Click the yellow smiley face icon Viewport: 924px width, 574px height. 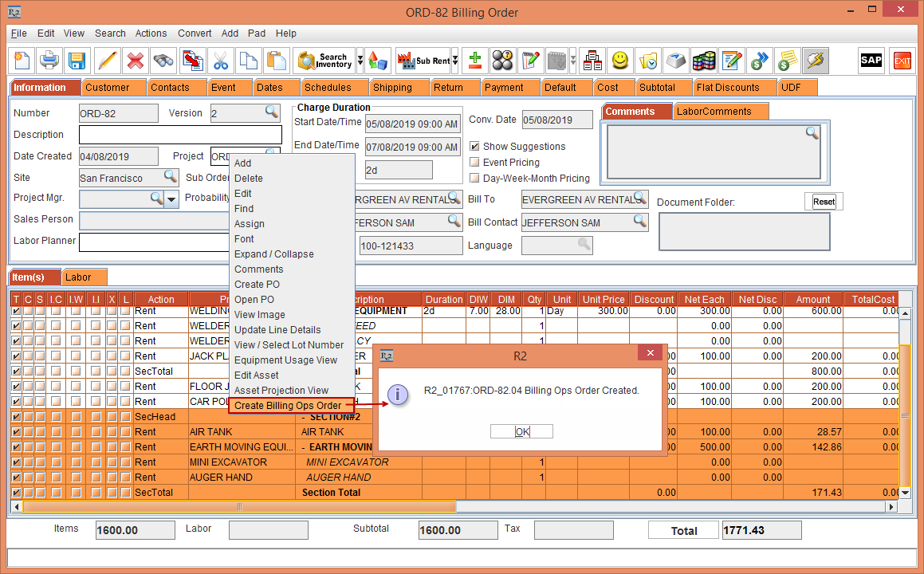(x=620, y=61)
